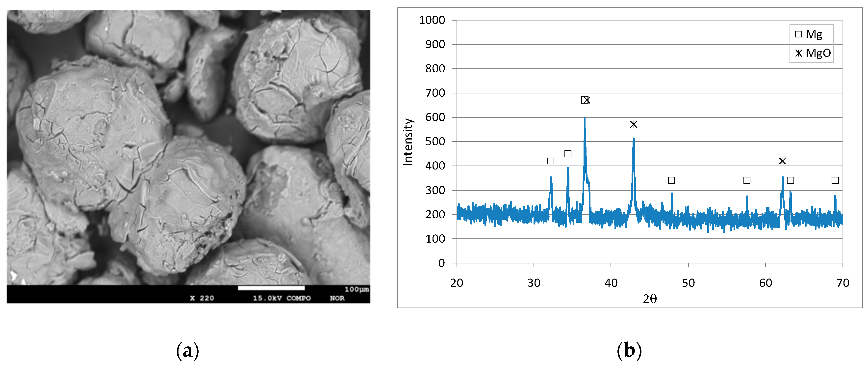Click the asterisk marker above the 62° peak
The image size is (868, 367).
pos(782,161)
